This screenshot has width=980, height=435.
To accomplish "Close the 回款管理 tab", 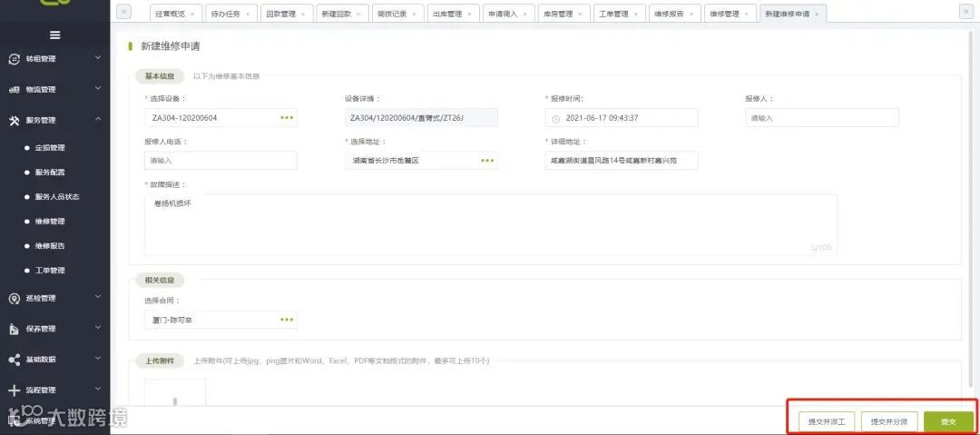I will pyautogui.click(x=303, y=14).
